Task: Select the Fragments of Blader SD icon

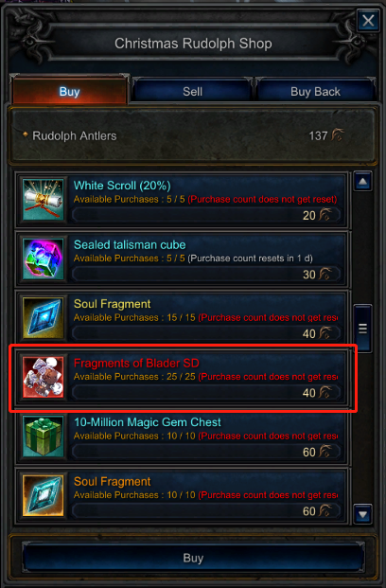Action: [x=44, y=377]
